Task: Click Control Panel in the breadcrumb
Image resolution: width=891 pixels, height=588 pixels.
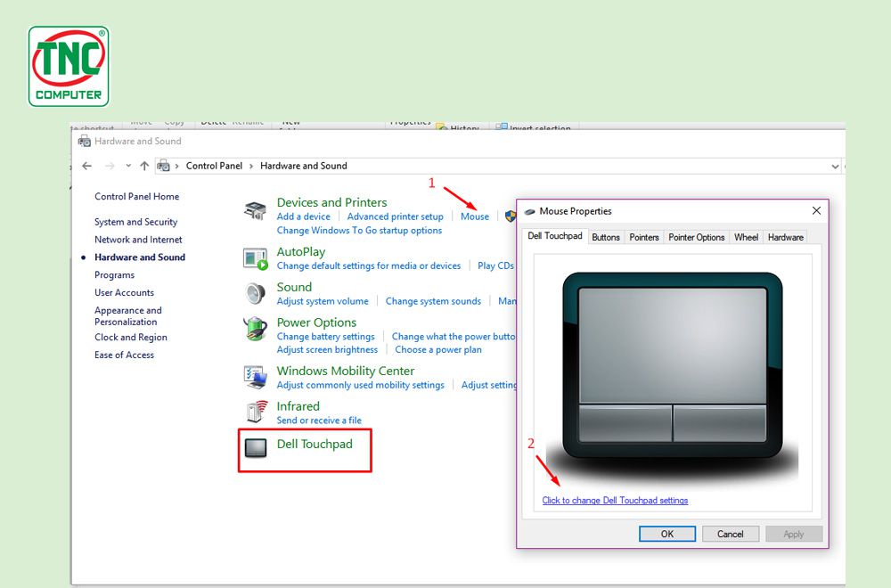Action: [214, 166]
